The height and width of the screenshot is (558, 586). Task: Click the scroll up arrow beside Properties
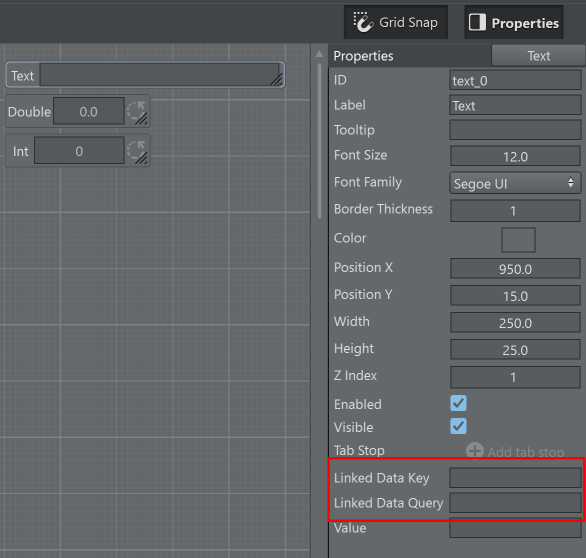coord(319,54)
